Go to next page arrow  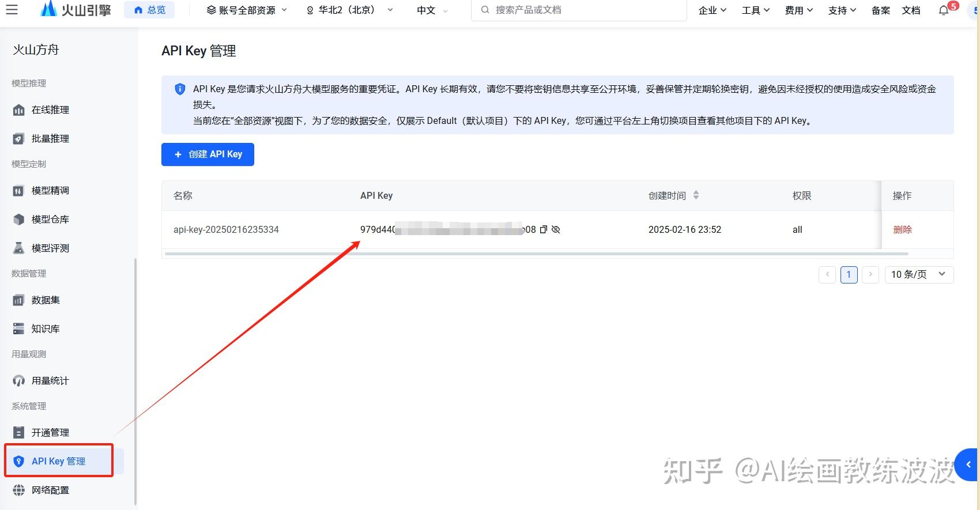coord(870,274)
